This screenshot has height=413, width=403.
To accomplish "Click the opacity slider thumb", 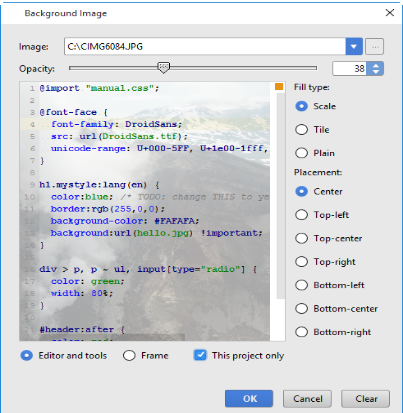I will pos(164,68).
